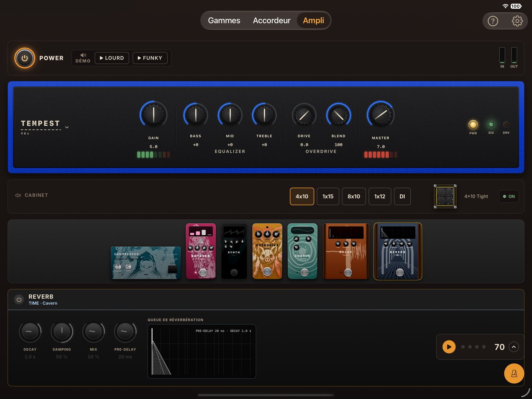This screenshot has width=532, height=399.
Task: Toggle the cabinet ON switch
Action: pos(509,197)
